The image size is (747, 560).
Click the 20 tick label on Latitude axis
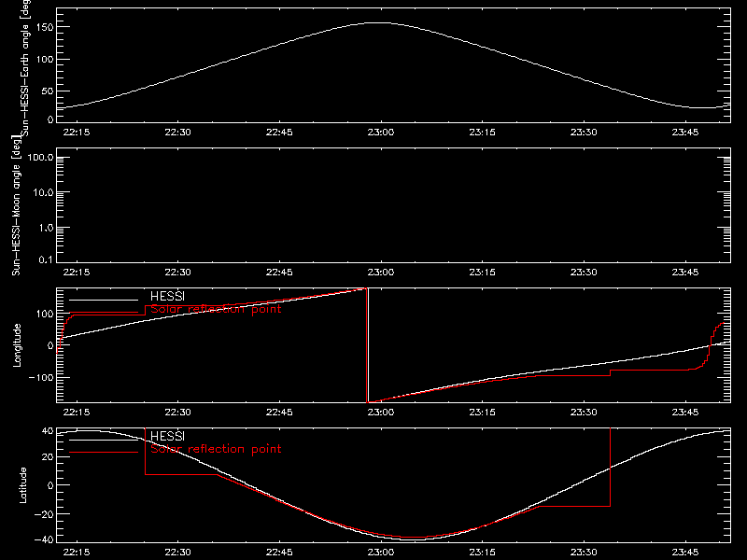pos(48,457)
